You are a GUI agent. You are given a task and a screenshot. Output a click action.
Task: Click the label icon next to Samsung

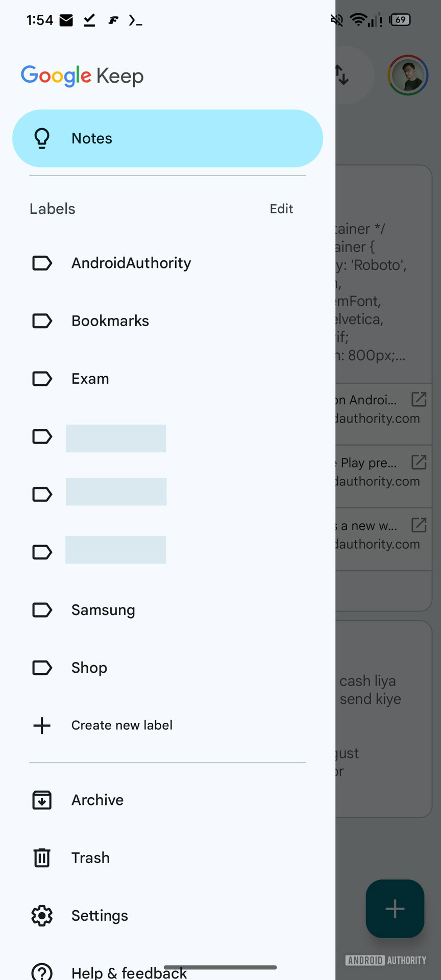[41, 610]
